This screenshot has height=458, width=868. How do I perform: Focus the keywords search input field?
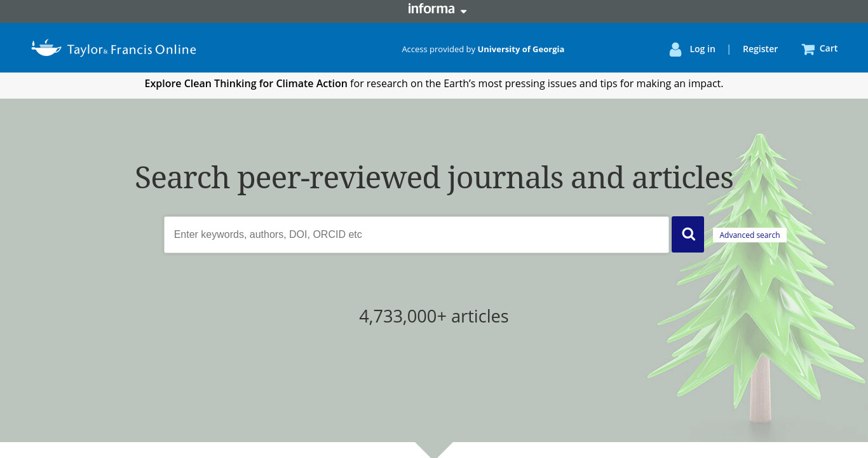click(x=416, y=235)
